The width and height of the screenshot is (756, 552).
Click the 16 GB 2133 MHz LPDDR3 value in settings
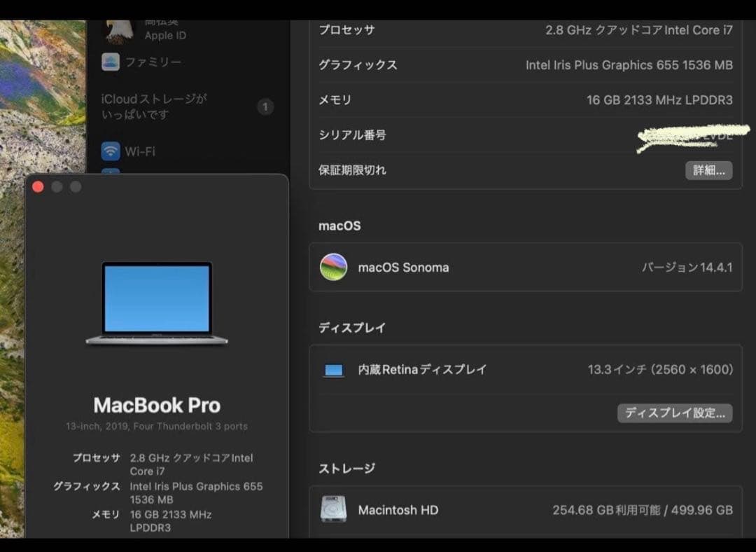point(659,100)
